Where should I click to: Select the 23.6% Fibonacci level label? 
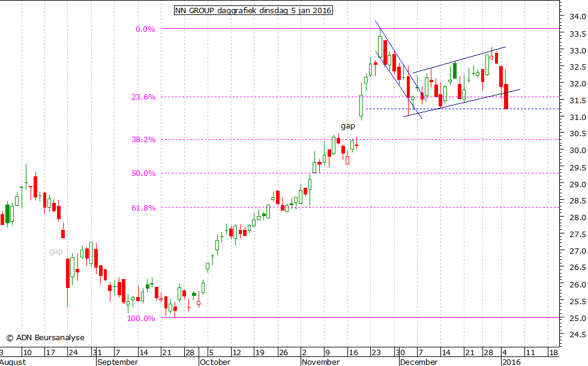coord(143,97)
